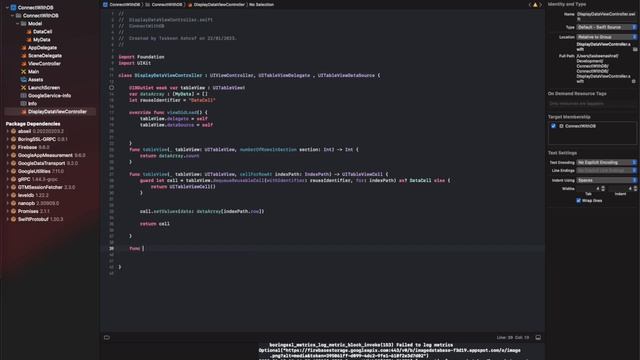
Task: Click the Indent width stepper
Action: point(635,189)
